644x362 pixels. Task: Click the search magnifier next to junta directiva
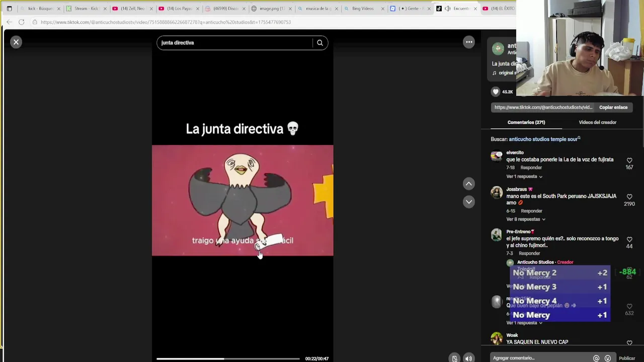point(320,43)
